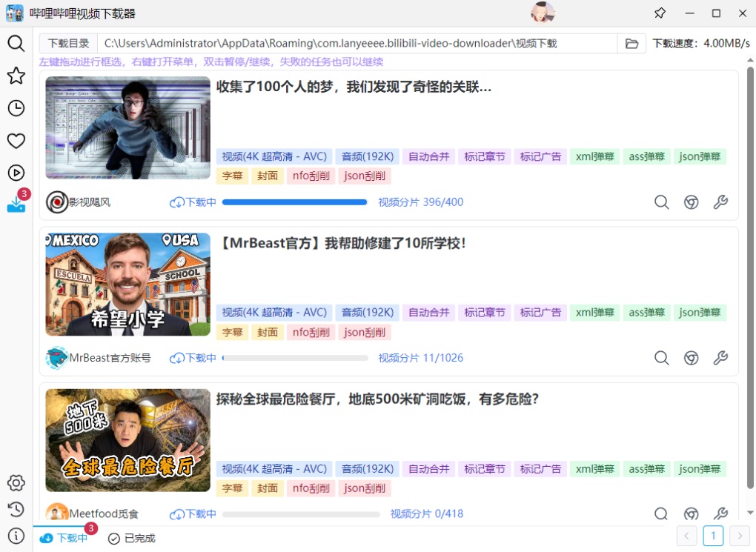
Task: Click the MrBeast官方账号 uploader name
Action: [110, 358]
